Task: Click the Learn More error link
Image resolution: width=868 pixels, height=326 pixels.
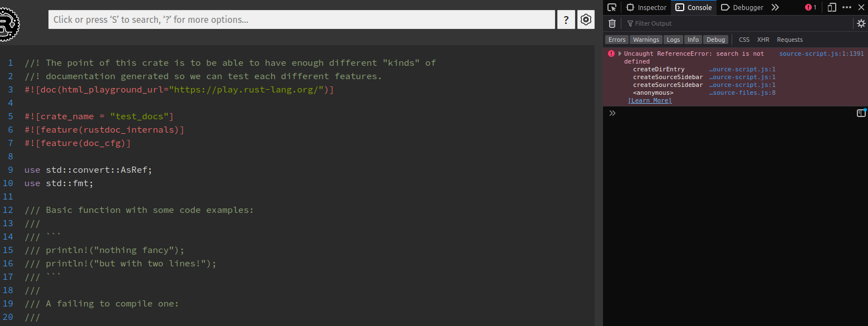Action: click(650, 100)
